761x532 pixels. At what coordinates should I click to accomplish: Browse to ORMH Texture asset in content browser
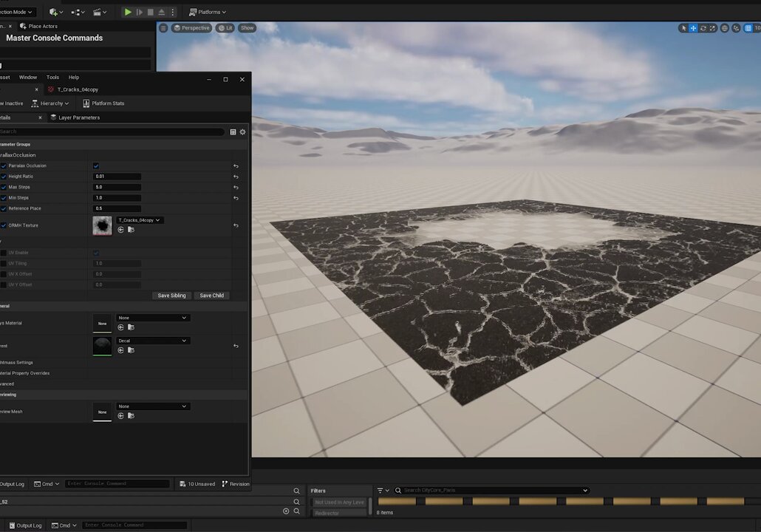(131, 230)
